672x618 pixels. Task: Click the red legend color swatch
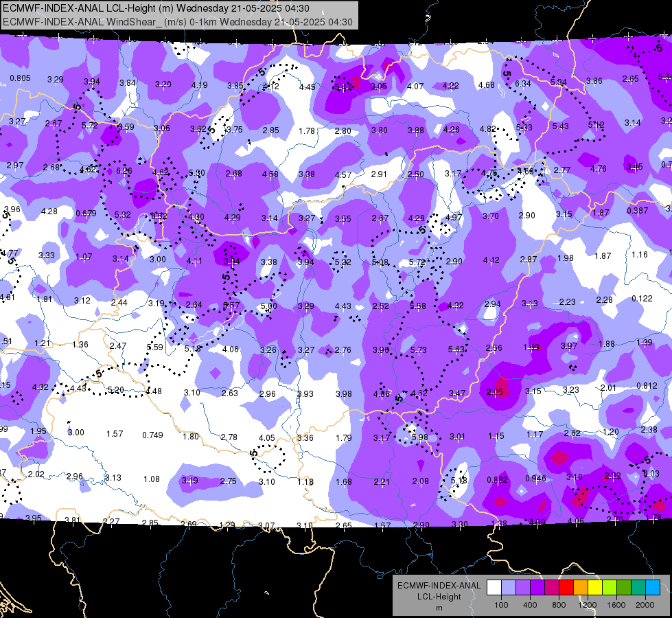click(x=566, y=587)
